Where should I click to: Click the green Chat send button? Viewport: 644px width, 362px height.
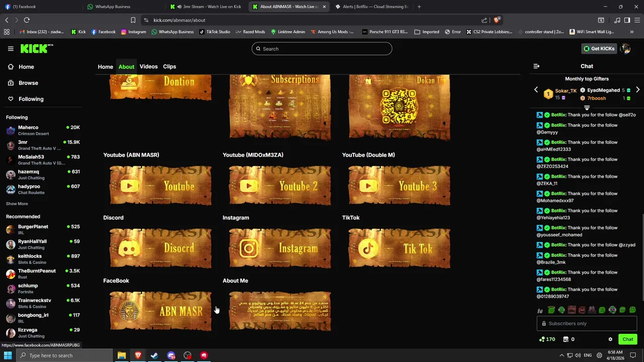click(627, 339)
